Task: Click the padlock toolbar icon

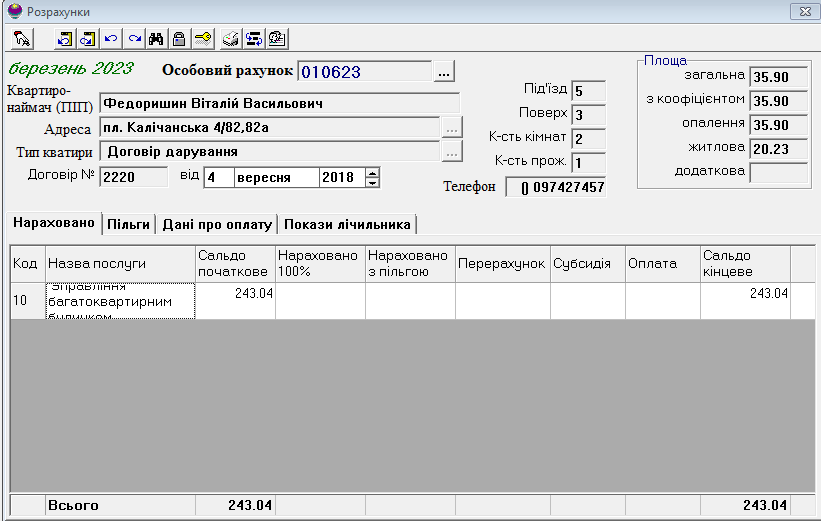Action: 179,39
